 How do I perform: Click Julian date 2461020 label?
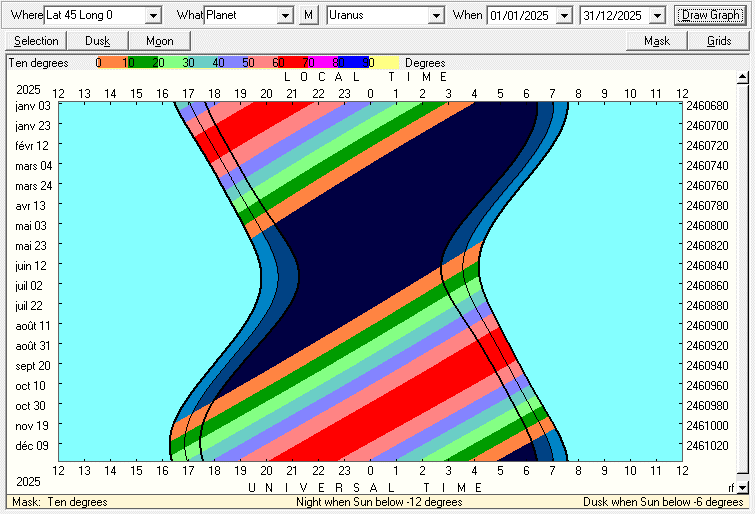[x=707, y=446]
